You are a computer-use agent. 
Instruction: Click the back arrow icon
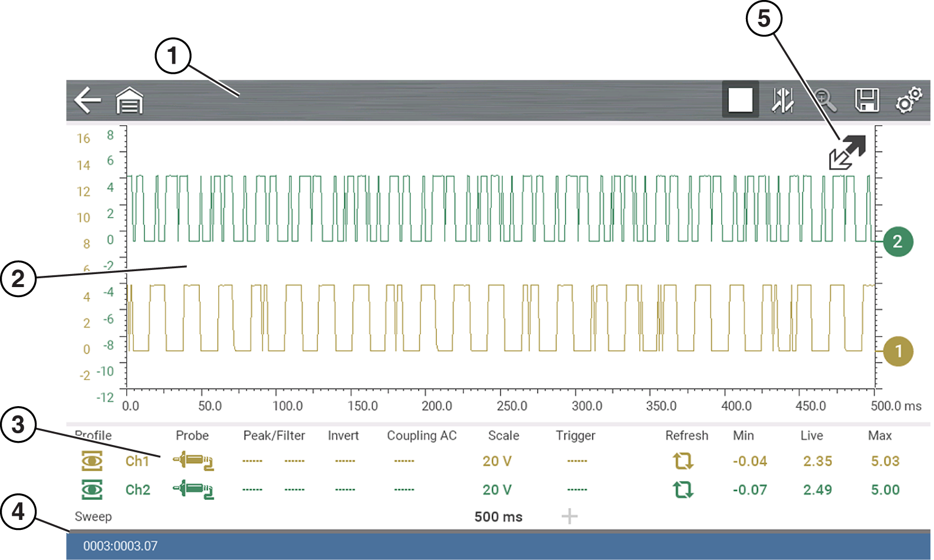(87, 100)
